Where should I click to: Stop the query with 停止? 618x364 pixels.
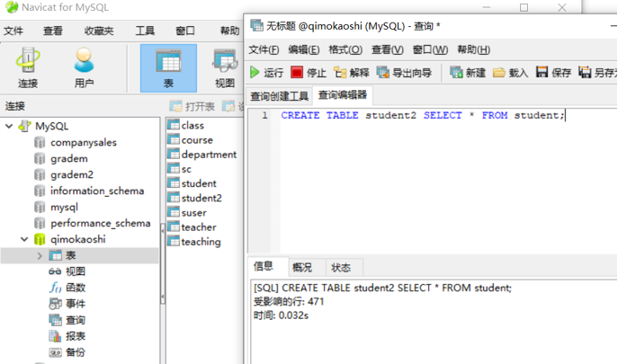pos(309,73)
